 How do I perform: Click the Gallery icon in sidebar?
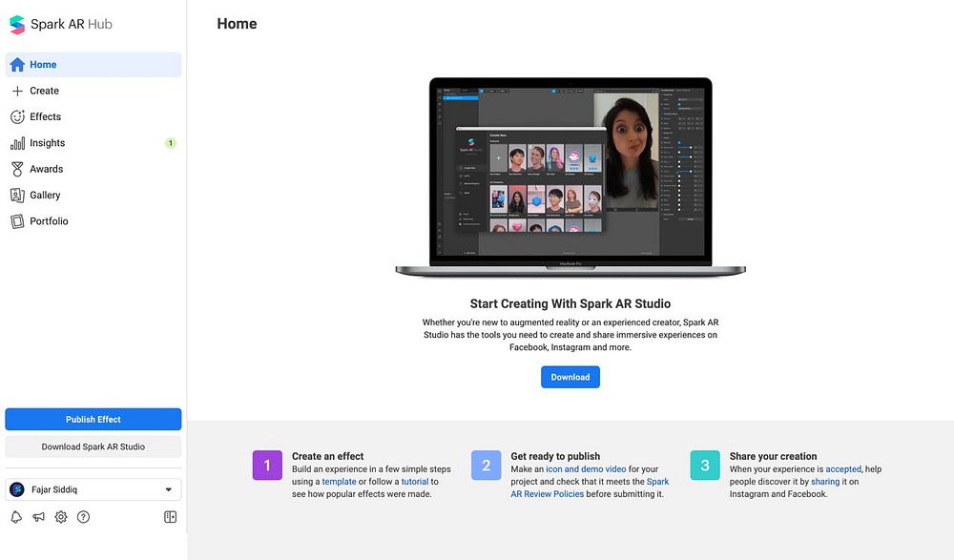[x=17, y=196]
